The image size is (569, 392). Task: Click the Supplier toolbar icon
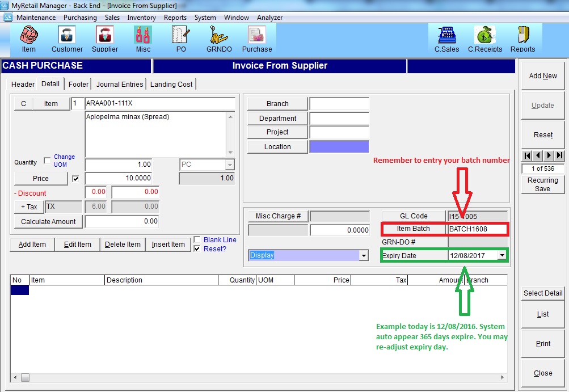point(105,39)
